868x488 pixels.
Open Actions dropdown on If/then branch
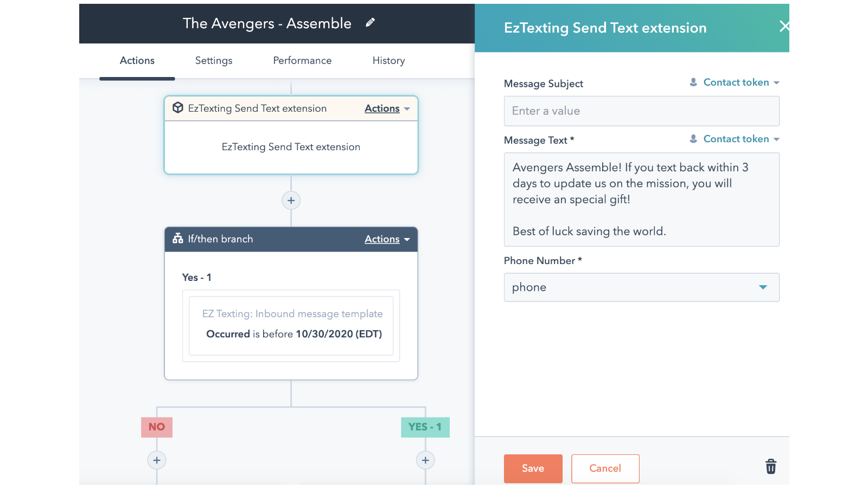(386, 239)
